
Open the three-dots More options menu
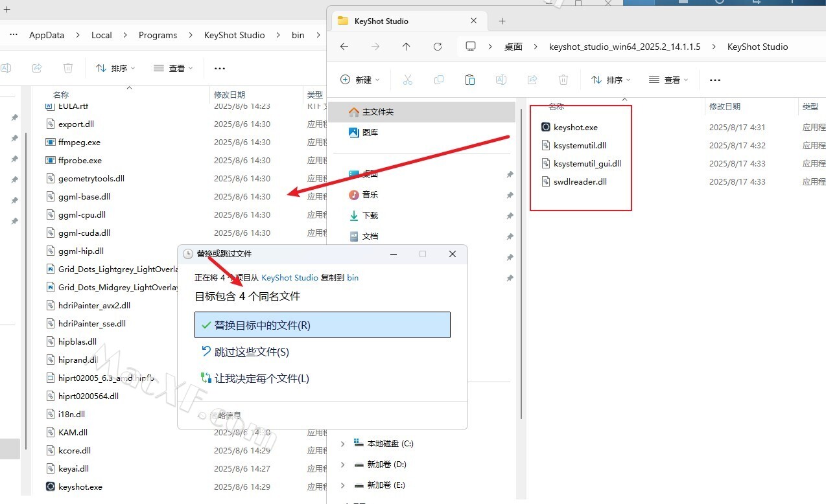click(715, 80)
